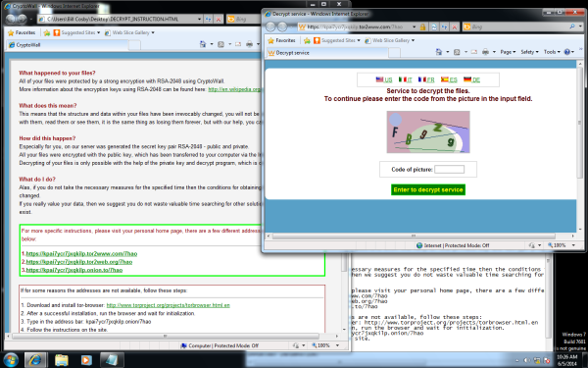Open new tab in CryptoWall window
This screenshot has width=588, height=368.
tap(134, 45)
